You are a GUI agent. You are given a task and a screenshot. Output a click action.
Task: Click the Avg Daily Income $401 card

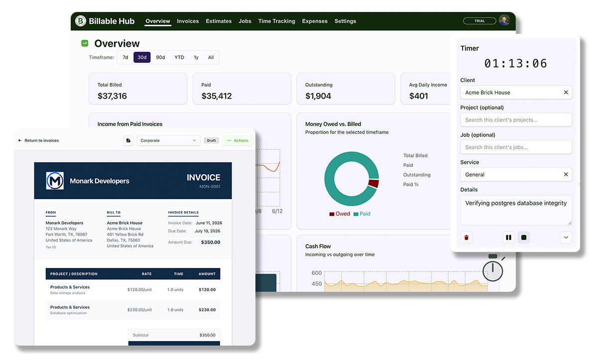[x=426, y=89]
